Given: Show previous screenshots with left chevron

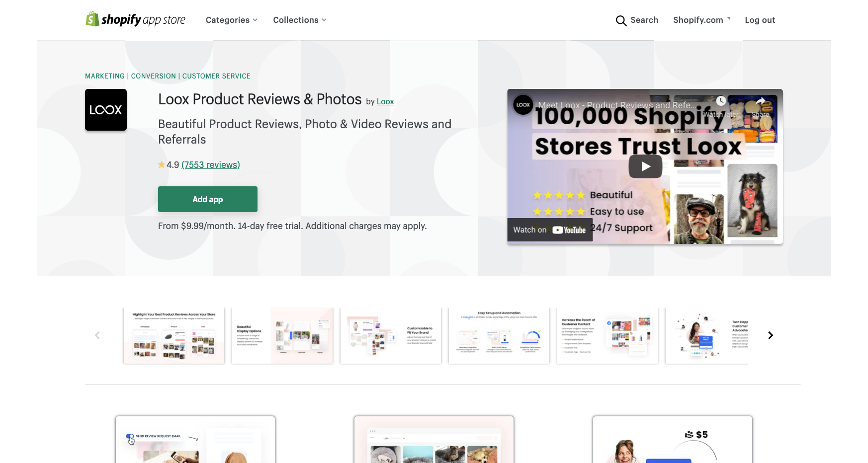Looking at the screenshot, I should point(97,335).
